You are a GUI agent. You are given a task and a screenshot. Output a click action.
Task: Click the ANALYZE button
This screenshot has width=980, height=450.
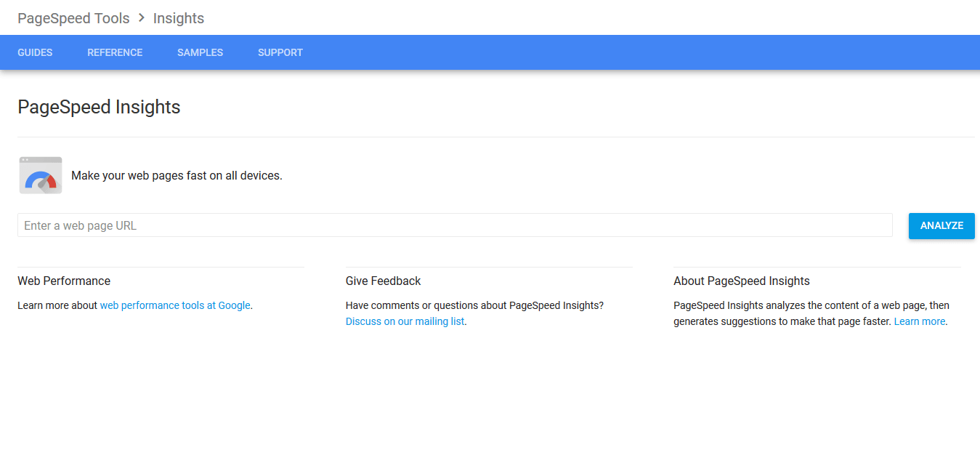941,225
